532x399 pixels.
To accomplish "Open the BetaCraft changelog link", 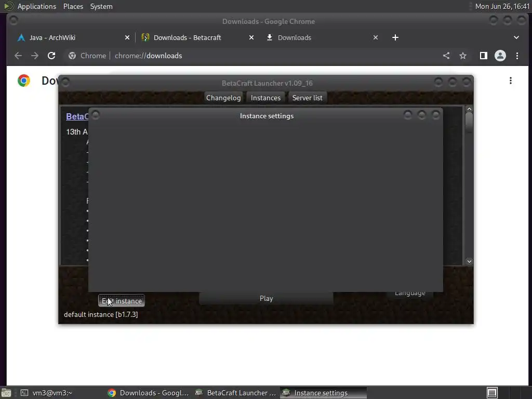I will tap(77, 116).
